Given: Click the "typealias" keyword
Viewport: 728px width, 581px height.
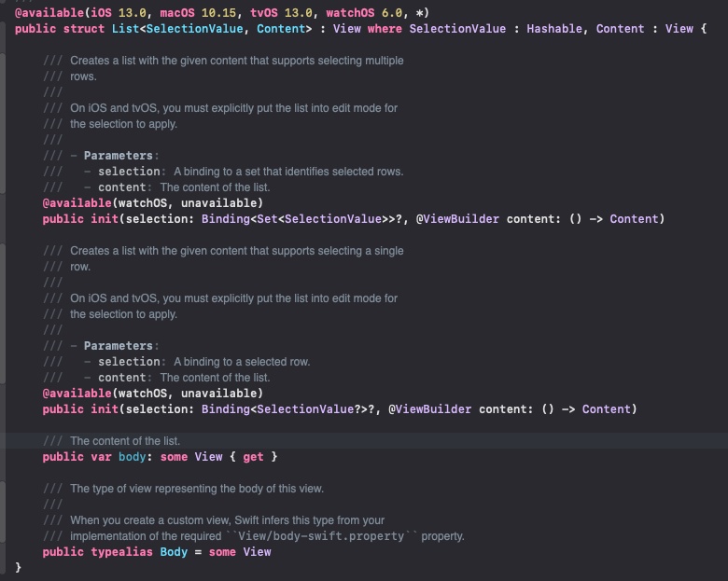Looking at the screenshot, I should (x=121, y=552).
